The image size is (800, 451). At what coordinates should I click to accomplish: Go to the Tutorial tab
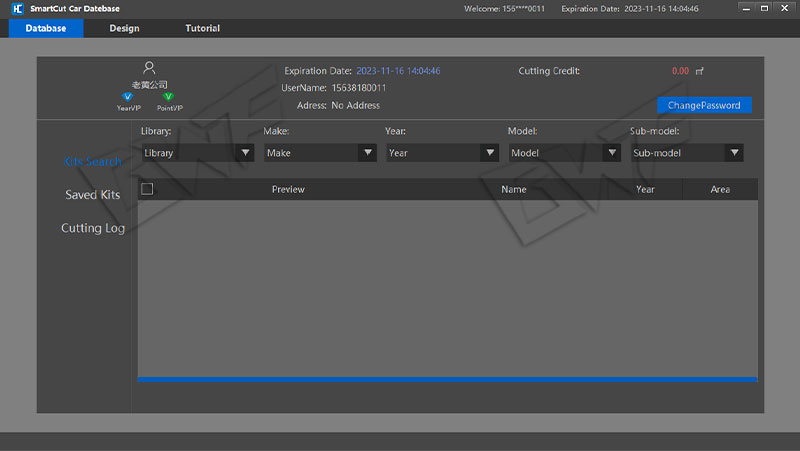(x=202, y=28)
